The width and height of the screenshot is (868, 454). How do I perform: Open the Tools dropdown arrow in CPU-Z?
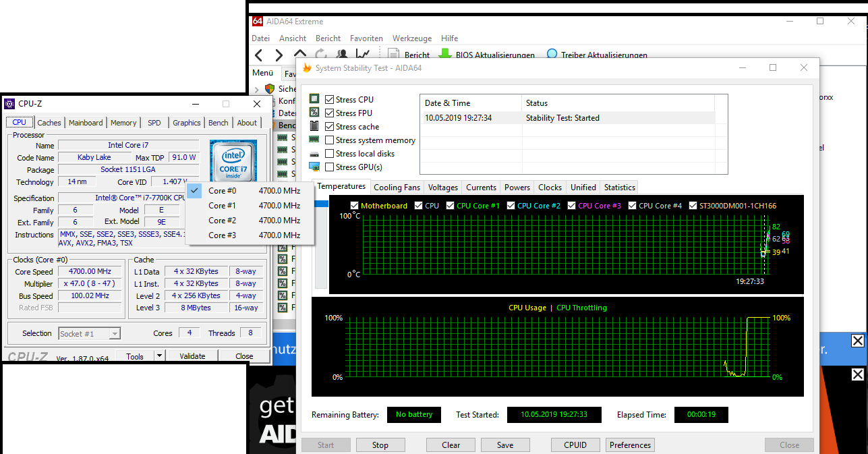[159, 356]
